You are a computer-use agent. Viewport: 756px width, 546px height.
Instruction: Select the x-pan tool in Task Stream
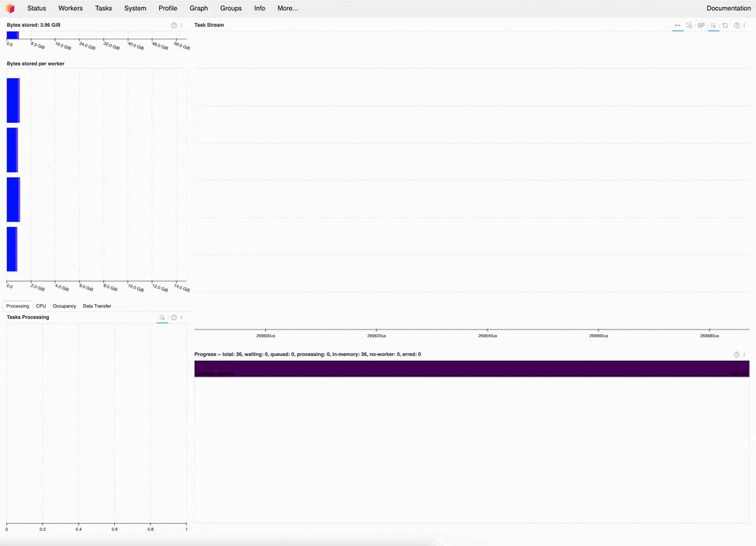coord(677,25)
